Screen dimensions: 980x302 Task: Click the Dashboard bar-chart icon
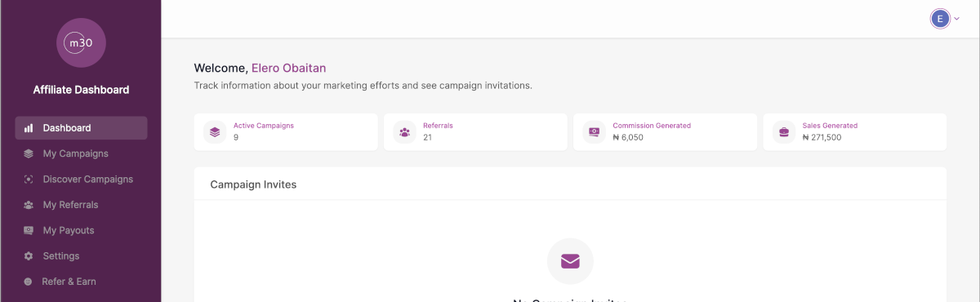29,128
